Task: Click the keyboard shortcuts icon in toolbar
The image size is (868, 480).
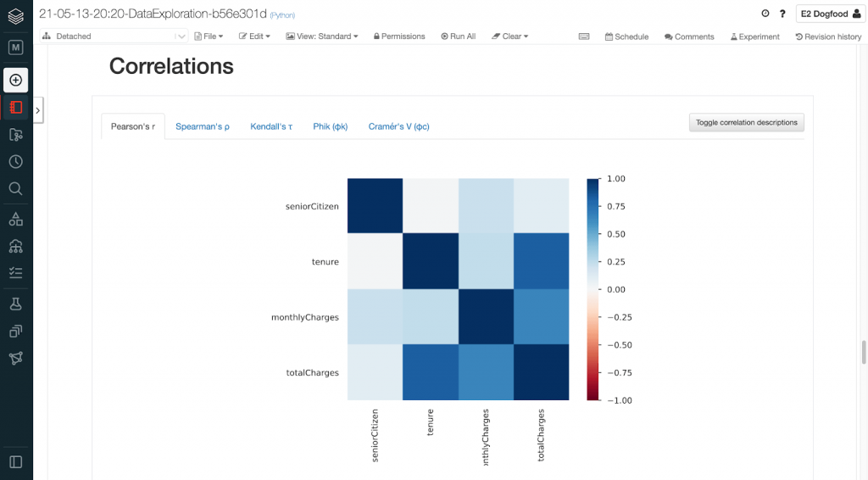Action: click(x=584, y=36)
